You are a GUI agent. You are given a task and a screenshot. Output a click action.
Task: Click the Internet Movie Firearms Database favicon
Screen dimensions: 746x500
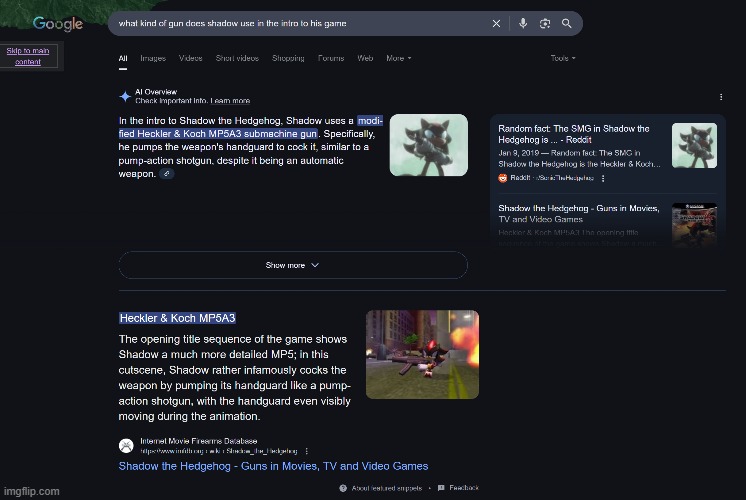click(x=126, y=446)
